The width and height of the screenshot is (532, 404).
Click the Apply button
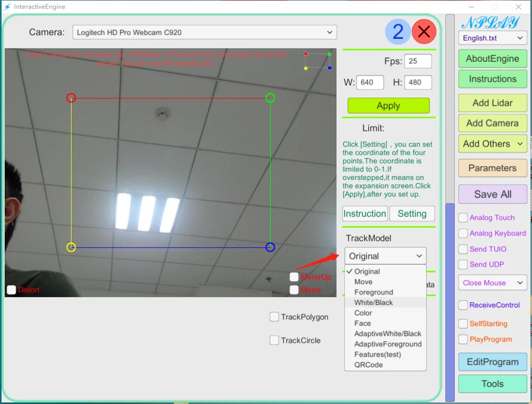click(388, 105)
